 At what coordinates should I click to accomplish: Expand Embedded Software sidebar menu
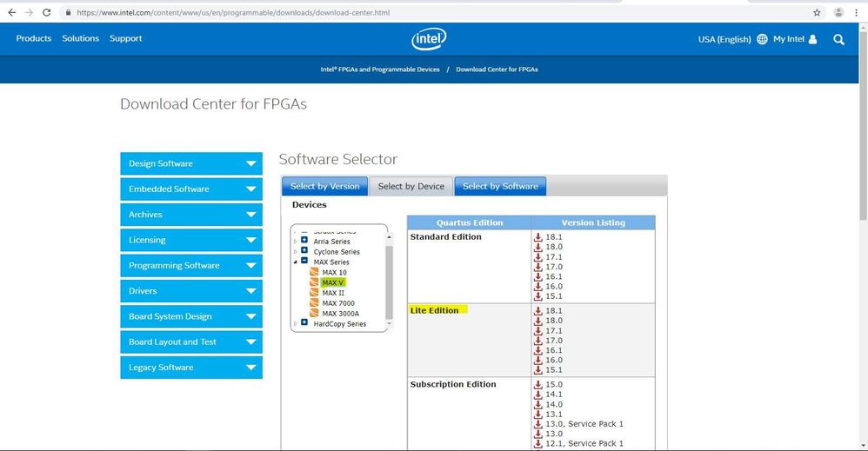click(x=191, y=189)
